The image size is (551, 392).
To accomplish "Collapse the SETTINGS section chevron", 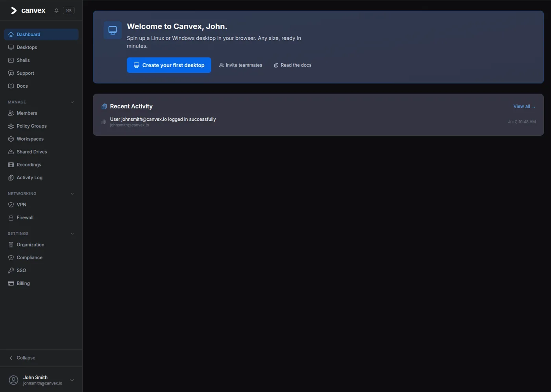I will (72, 234).
